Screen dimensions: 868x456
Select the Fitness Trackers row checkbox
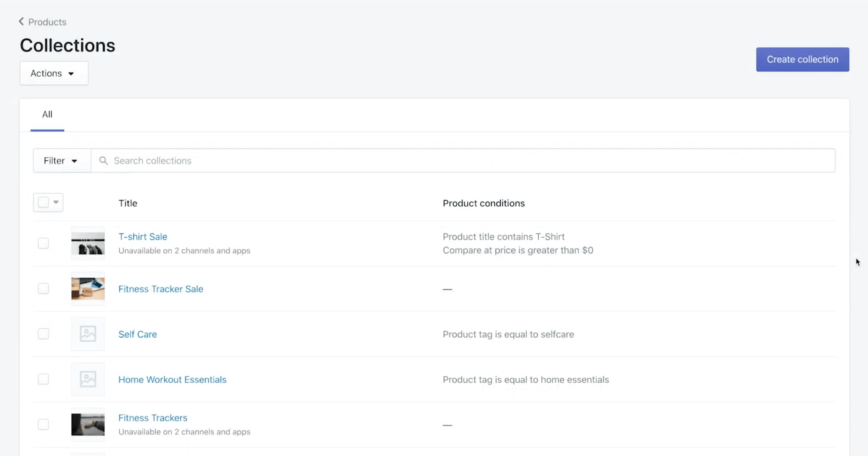tap(43, 425)
